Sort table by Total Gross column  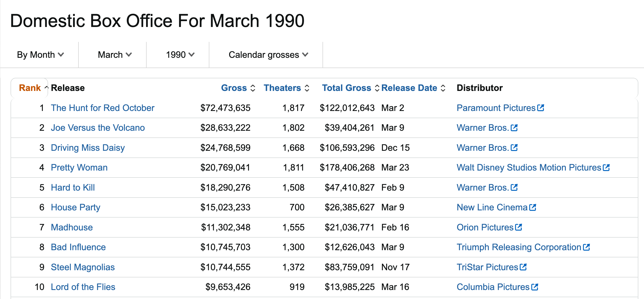346,88
